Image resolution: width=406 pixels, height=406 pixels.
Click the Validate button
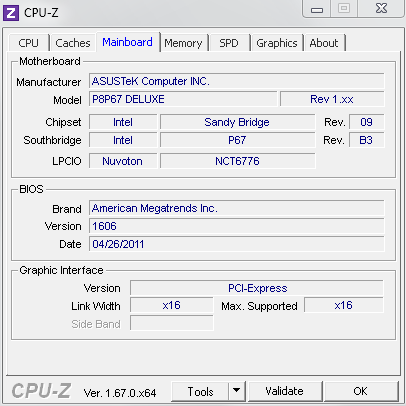tap(285, 391)
